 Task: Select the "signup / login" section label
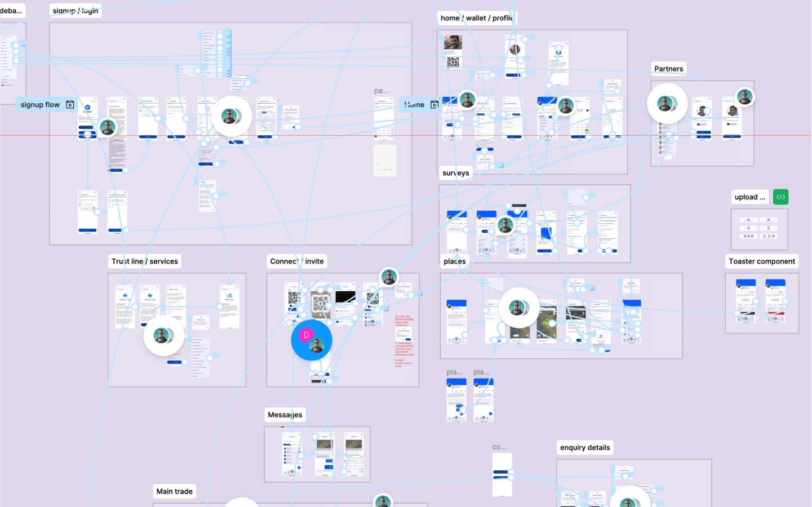[76, 11]
